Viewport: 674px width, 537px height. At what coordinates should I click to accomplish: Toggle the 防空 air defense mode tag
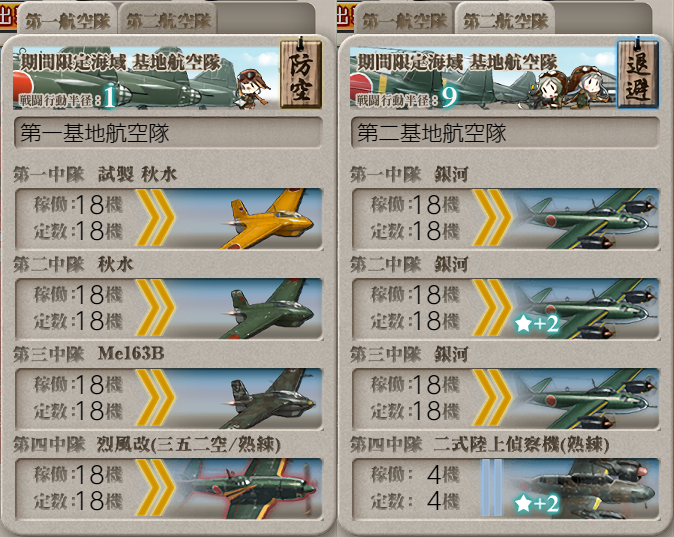coord(300,74)
